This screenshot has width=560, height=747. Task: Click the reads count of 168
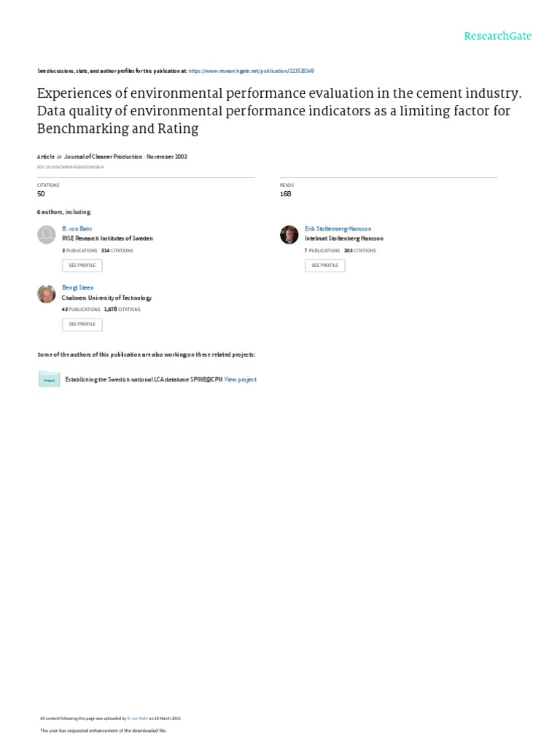click(285, 194)
